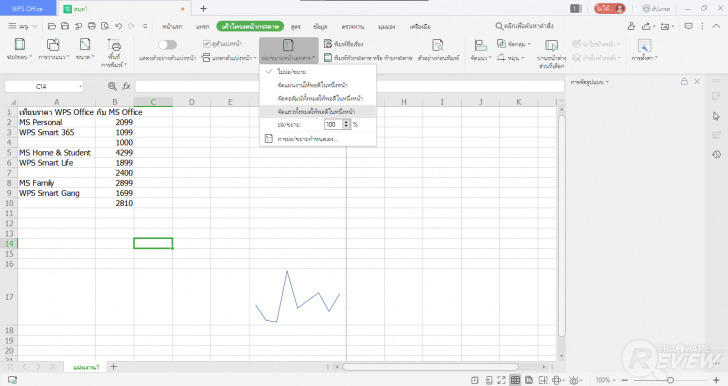728x386 pixels.
Task: Click the full screen icon in status bar
Action: 501,380
